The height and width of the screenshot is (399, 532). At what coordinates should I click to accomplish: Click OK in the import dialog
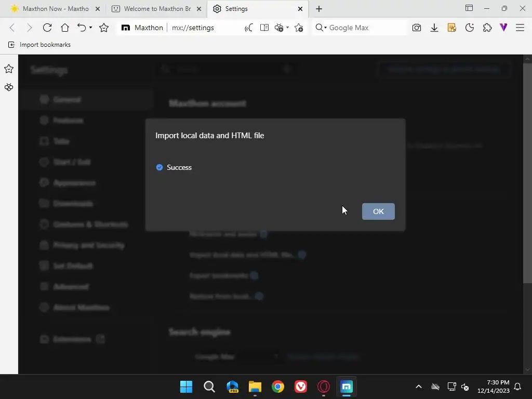click(x=378, y=211)
